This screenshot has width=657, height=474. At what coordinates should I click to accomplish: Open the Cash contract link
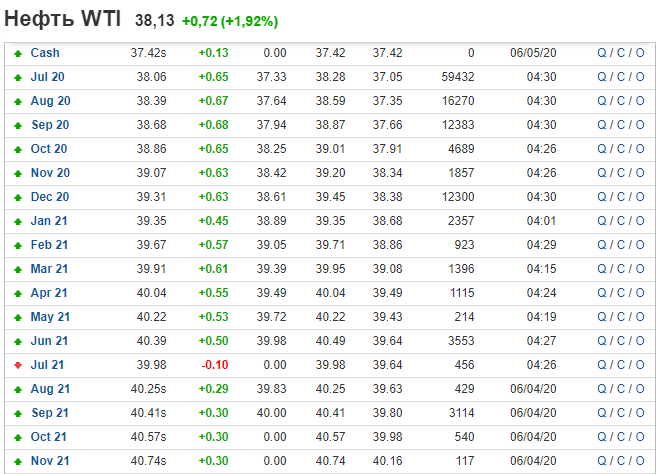pyautogui.click(x=45, y=53)
